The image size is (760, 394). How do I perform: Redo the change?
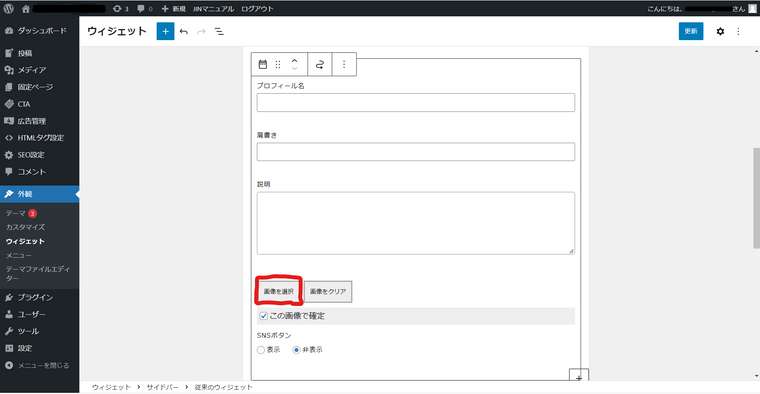[x=201, y=32]
